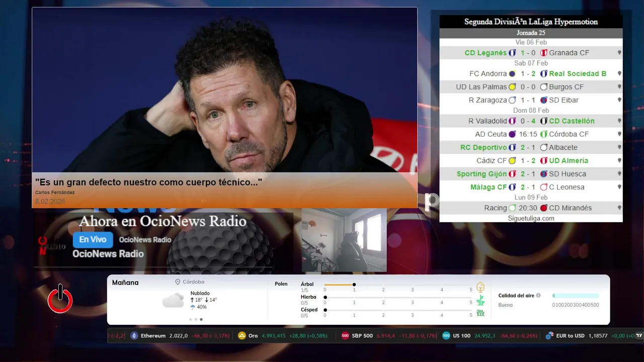Select the third weather pagination dot

(201, 319)
